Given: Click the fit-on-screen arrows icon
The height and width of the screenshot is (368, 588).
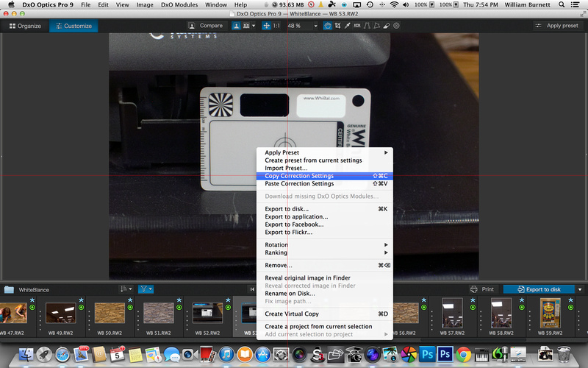Looking at the screenshot, I should point(266,26).
